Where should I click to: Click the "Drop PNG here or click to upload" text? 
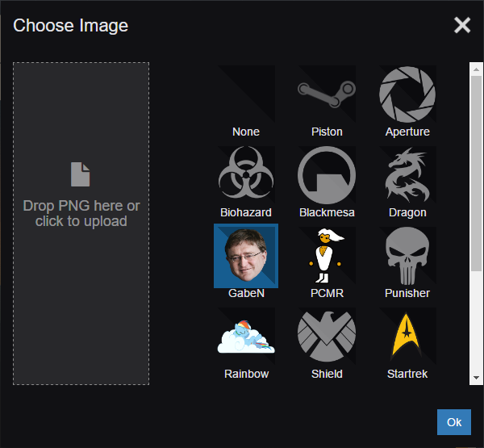[81, 213]
